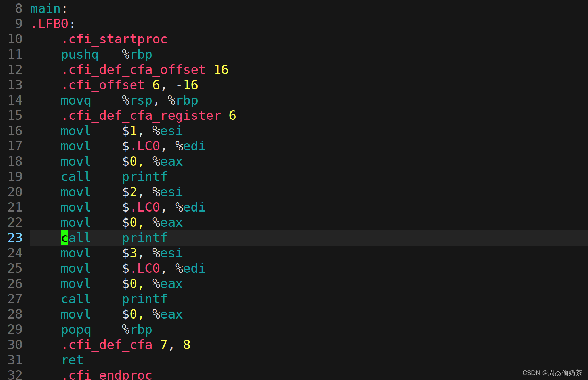Click the popq instruction
588x380 pixels.
click(76, 330)
